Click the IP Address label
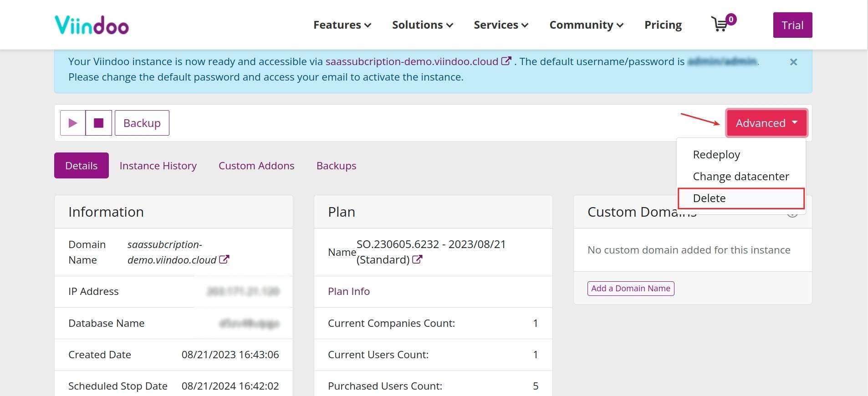This screenshot has height=396, width=868. [x=93, y=291]
